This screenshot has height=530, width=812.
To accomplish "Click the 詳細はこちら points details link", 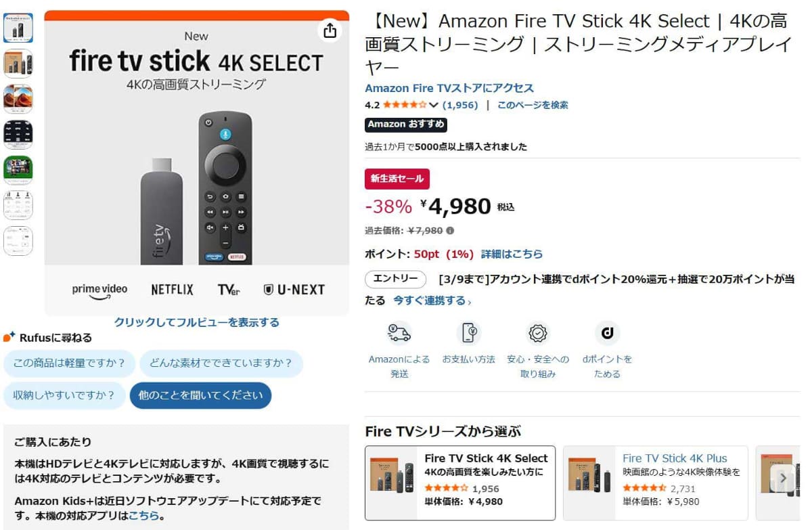I will click(512, 255).
